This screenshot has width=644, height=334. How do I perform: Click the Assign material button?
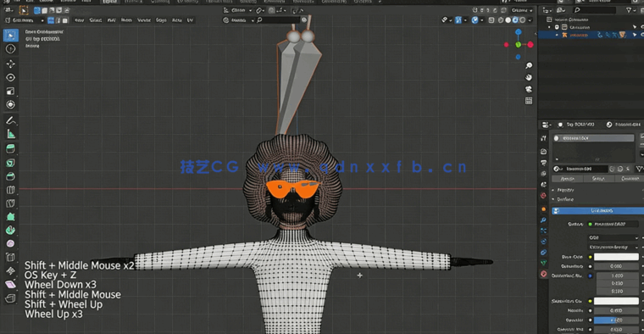point(567,179)
